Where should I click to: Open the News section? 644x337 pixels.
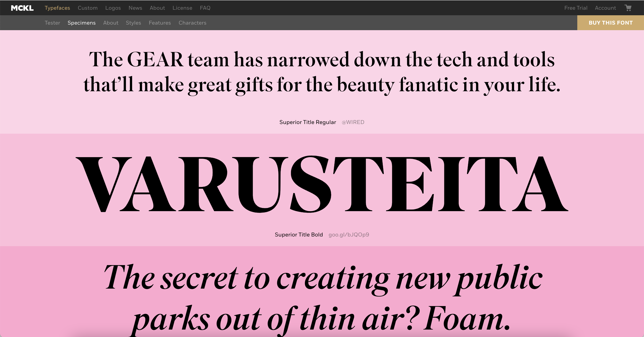(x=135, y=8)
